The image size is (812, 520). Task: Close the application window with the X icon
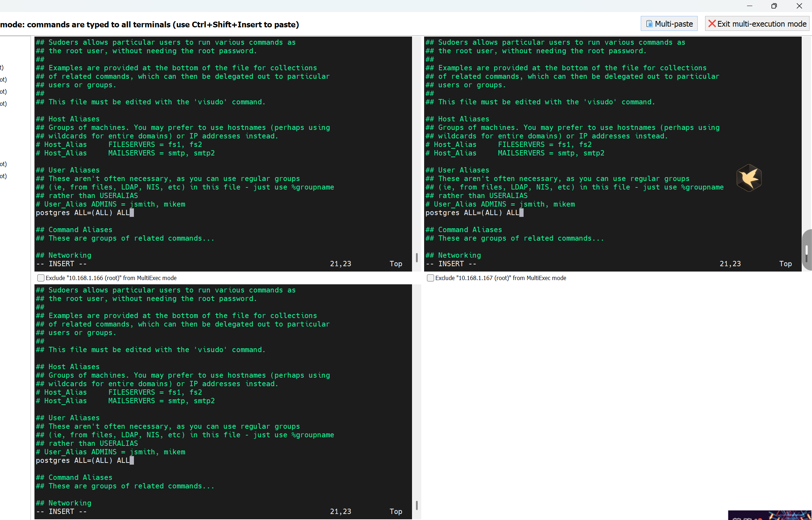(799, 6)
